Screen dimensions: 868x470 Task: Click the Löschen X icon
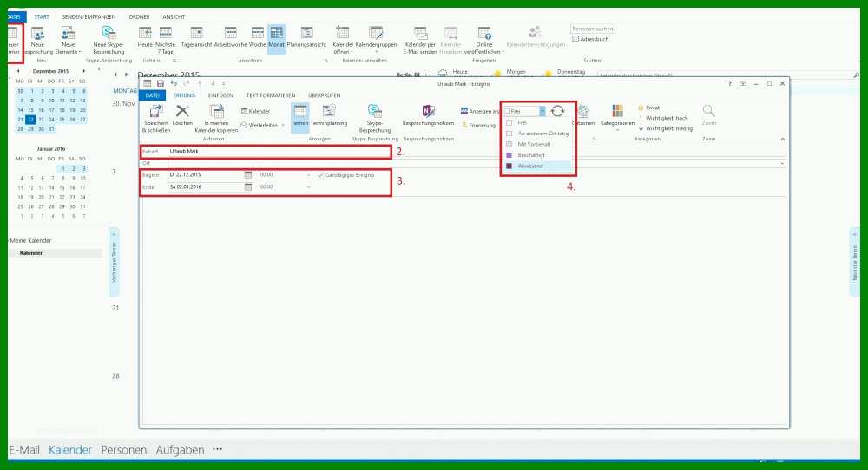click(182, 111)
